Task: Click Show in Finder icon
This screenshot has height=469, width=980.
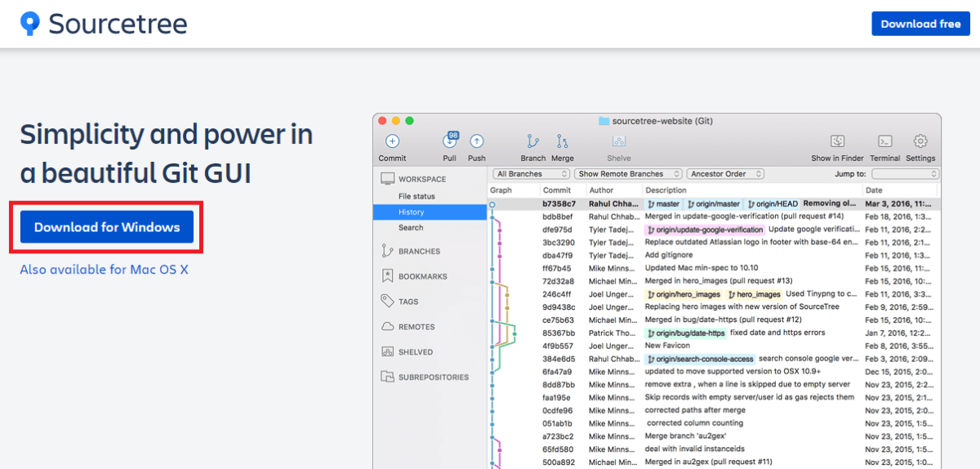Action: pos(837,141)
